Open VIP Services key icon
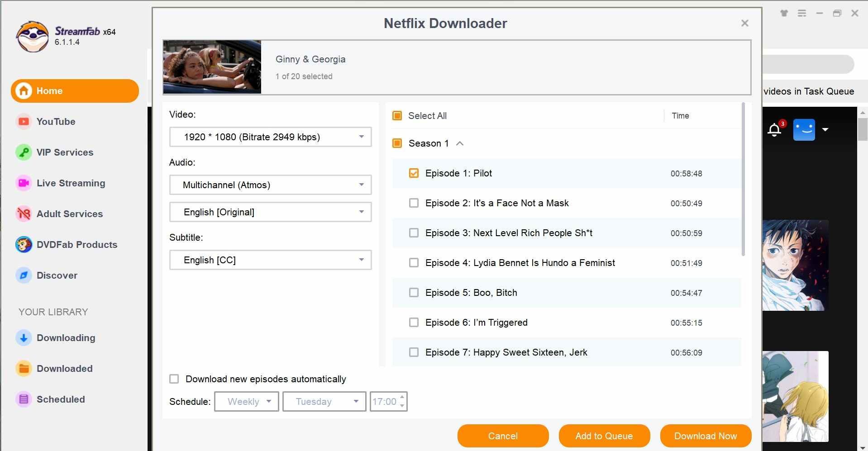The height and width of the screenshot is (451, 868). tap(24, 152)
